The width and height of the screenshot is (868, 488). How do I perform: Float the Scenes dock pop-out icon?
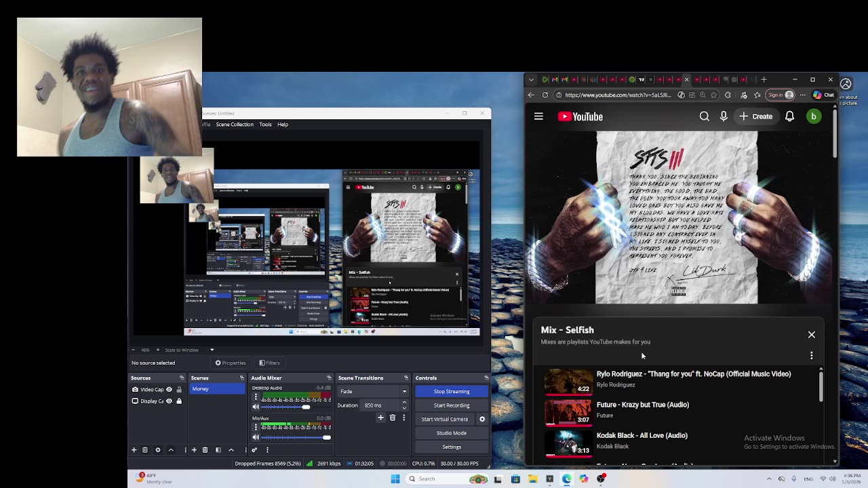241,378
